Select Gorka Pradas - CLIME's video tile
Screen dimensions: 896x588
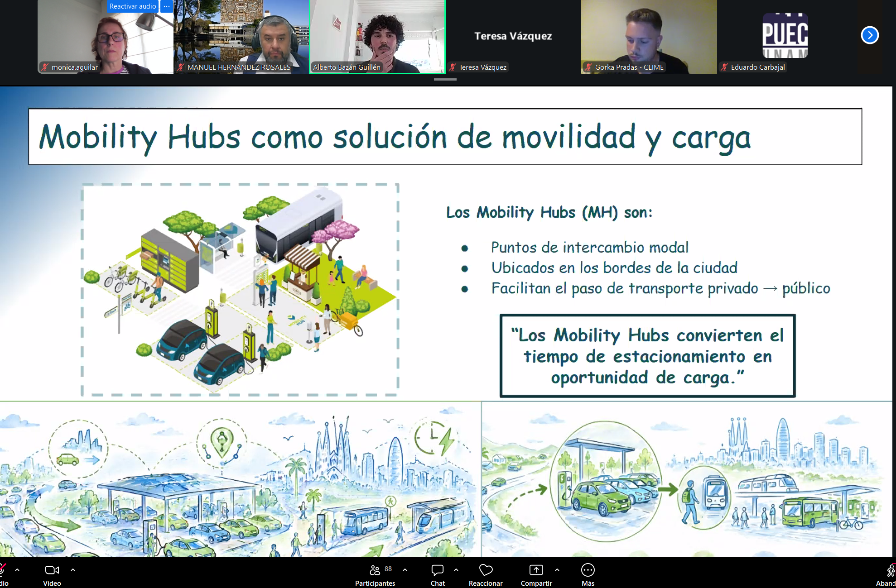click(649, 36)
